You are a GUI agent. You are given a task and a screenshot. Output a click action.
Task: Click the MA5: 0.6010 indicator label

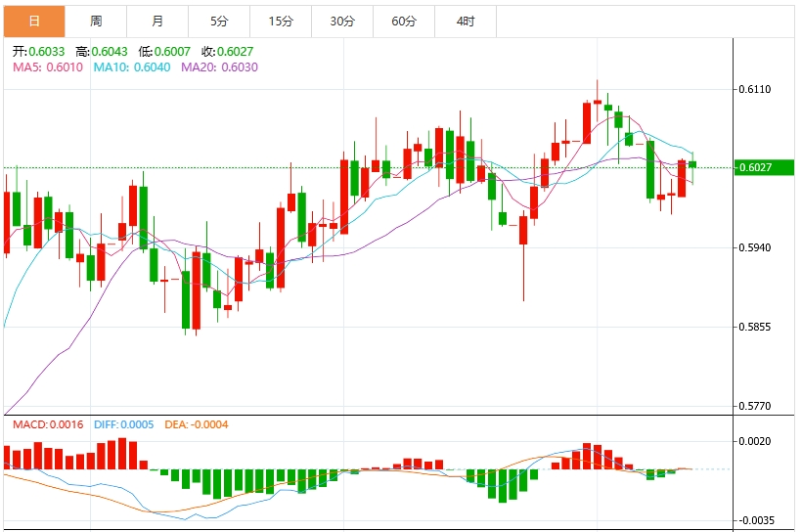click(x=48, y=67)
